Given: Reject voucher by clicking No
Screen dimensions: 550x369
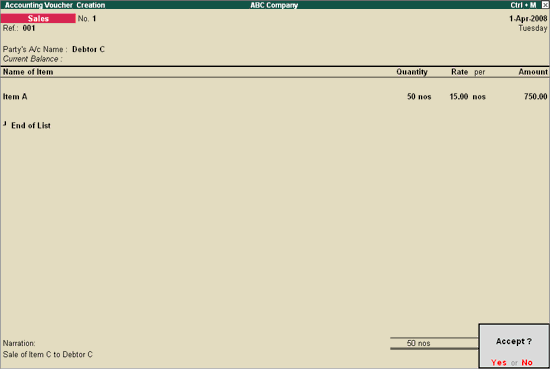Looking at the screenshot, I should (527, 362).
